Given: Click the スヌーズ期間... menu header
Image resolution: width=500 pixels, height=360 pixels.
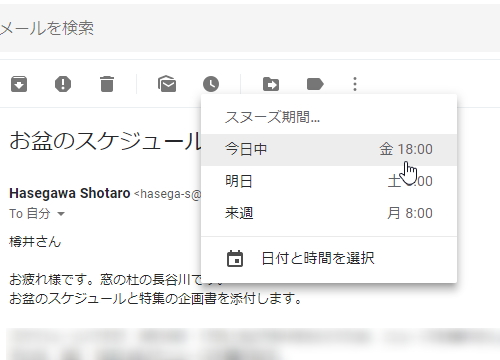Looking at the screenshot, I should (272, 117).
